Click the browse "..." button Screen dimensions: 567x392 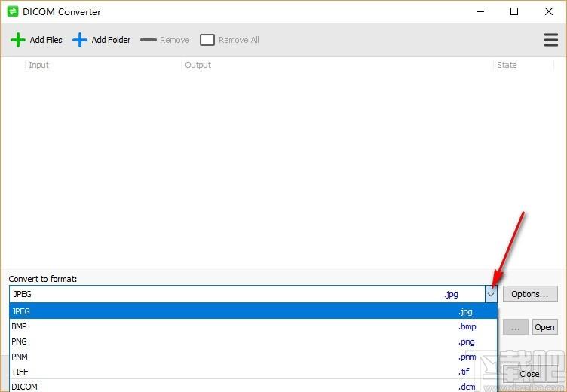tap(516, 327)
